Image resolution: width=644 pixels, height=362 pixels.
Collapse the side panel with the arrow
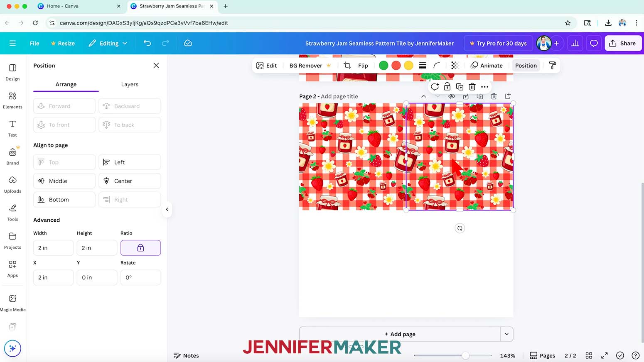(x=167, y=209)
